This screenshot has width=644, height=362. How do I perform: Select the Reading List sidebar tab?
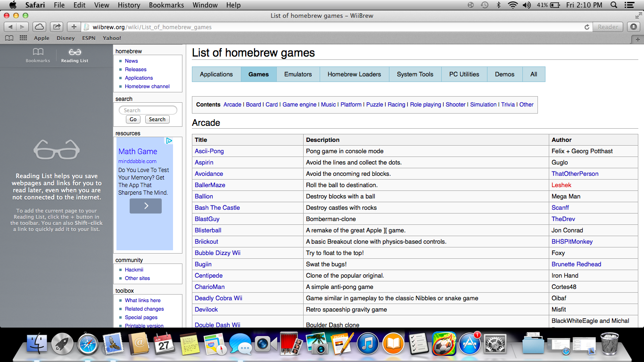[74, 55]
